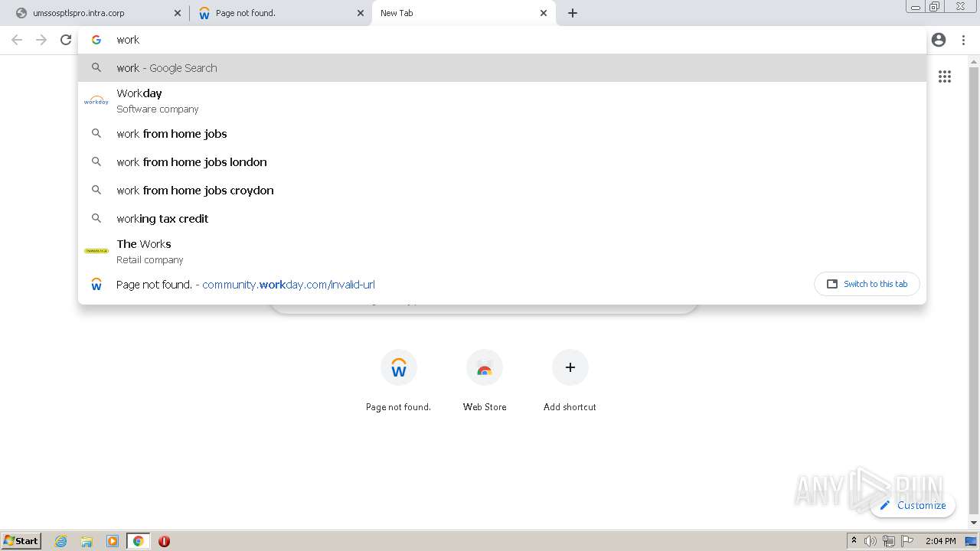Click the back navigation arrow
Screen dimensions: 980x551
pos(17,40)
